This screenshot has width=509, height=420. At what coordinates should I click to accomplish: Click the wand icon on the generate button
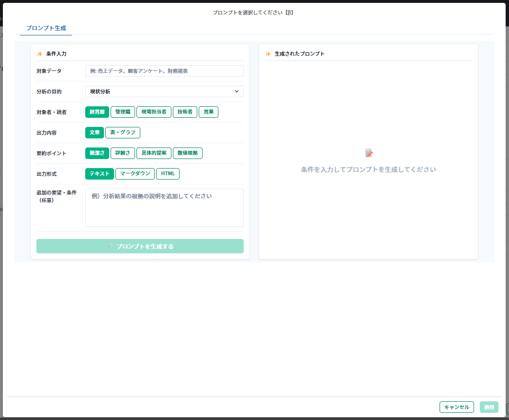pos(110,246)
